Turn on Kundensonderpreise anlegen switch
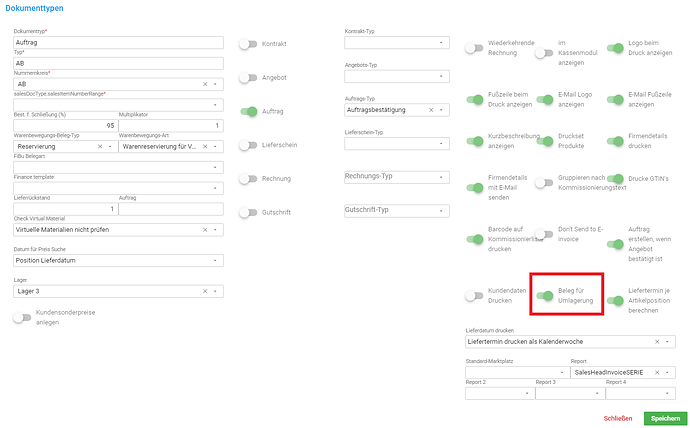 coord(22,318)
